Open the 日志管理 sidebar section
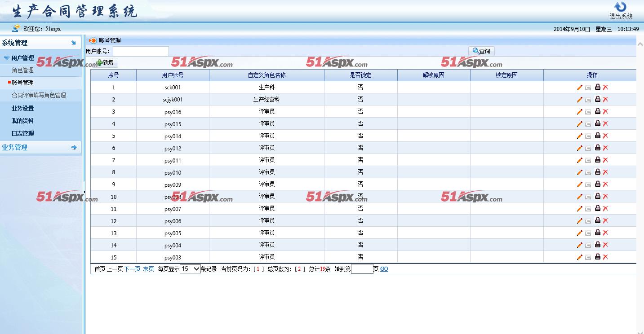 tap(22, 133)
